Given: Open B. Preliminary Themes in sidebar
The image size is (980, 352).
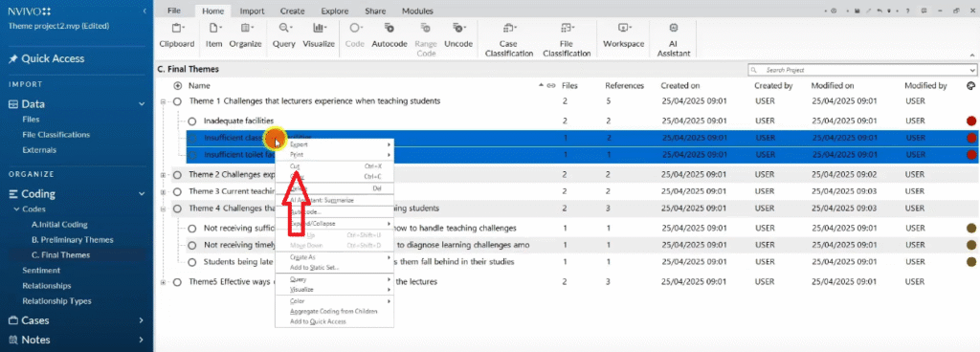Looking at the screenshot, I should (73, 240).
